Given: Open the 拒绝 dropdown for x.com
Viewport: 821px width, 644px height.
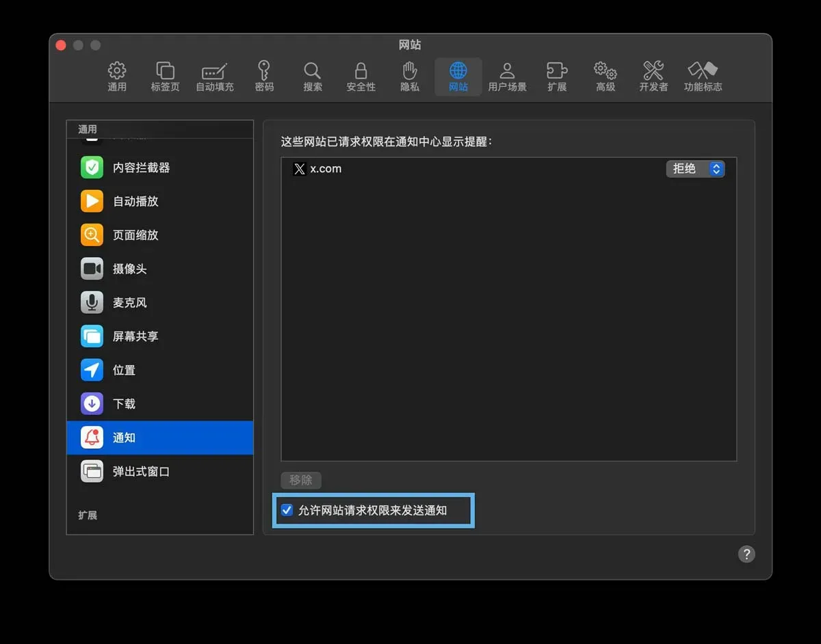Looking at the screenshot, I should pos(695,169).
